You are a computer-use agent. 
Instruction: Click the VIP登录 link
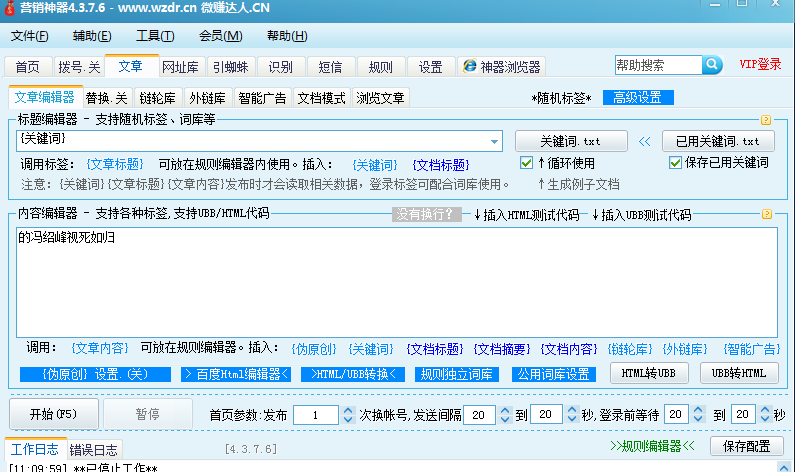[760, 65]
